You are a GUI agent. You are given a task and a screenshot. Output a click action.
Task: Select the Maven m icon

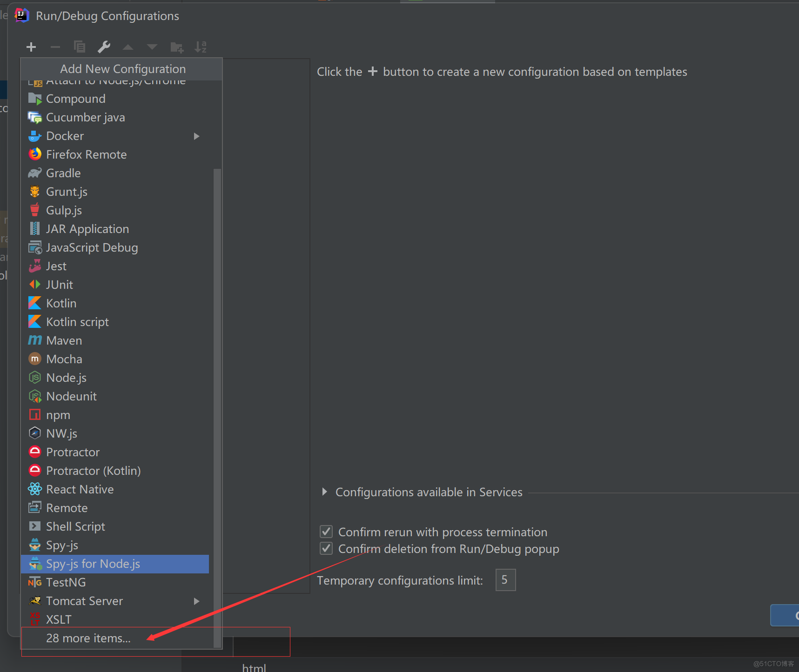tap(35, 340)
